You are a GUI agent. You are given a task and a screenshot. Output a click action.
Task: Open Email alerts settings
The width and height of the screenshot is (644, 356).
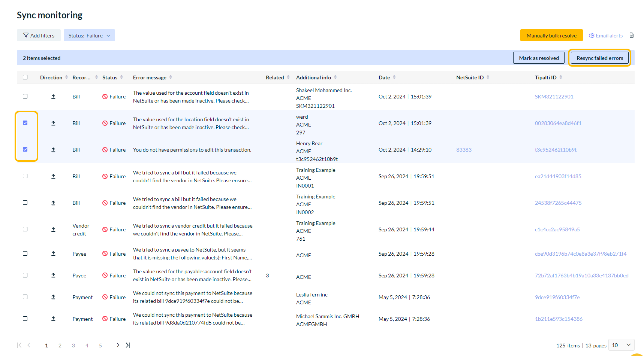605,35
